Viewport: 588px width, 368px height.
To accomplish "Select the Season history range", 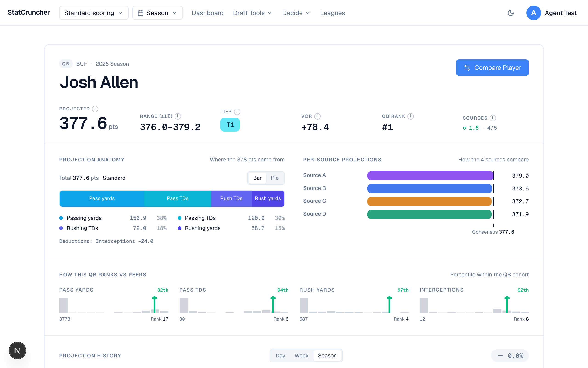I will tap(327, 355).
